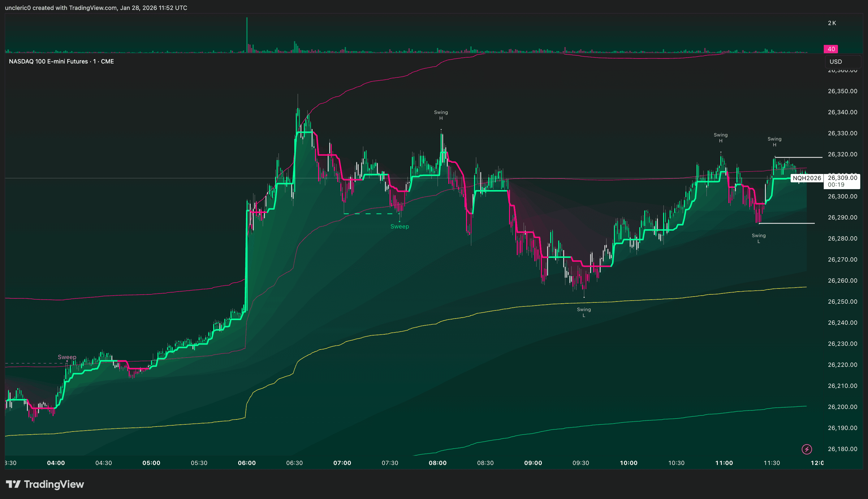Viewport: 868px width, 499px height.
Task: Click the uncleric0 created with TradingView.com header
Action: point(96,7)
